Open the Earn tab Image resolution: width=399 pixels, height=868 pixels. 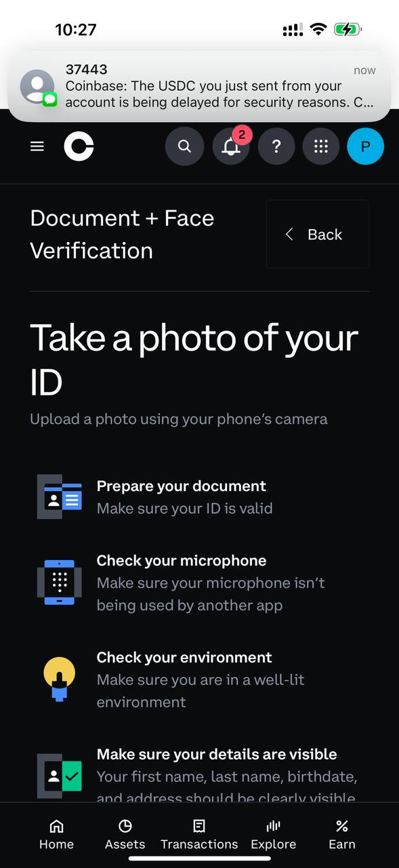pos(342,835)
